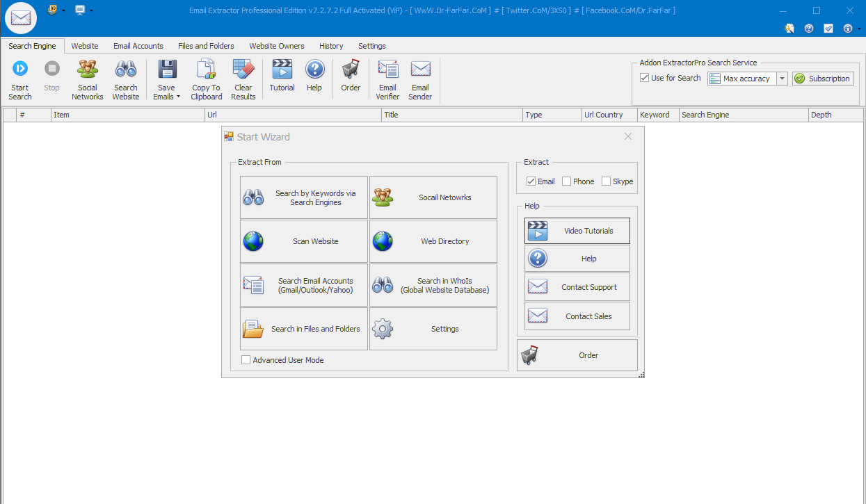Open Settings from the Start Wizard

coord(433,329)
